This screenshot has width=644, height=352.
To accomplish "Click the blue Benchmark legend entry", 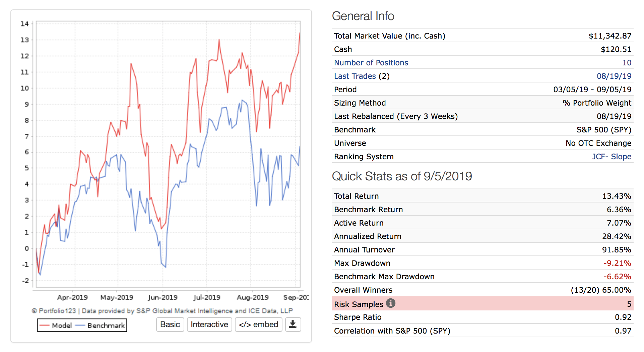I will click(x=101, y=326).
